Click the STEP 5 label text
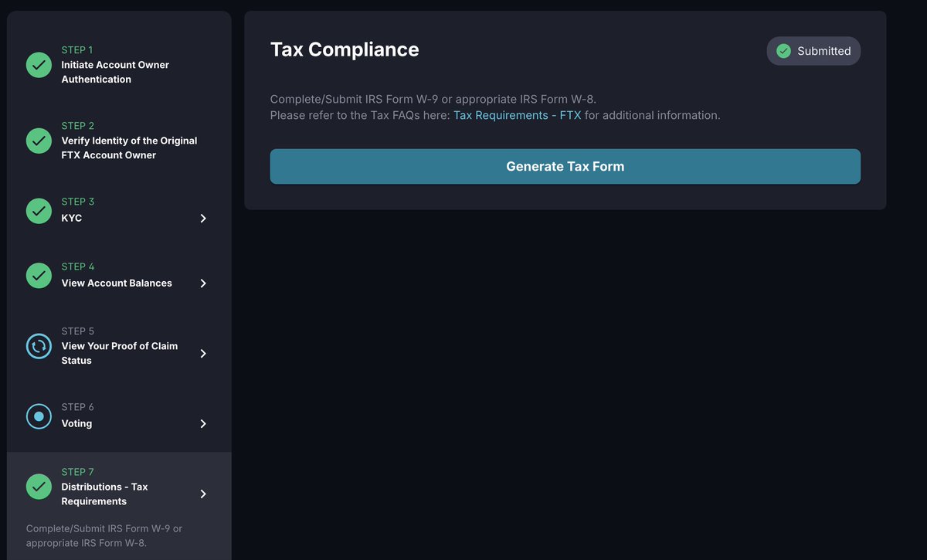 coord(78,331)
